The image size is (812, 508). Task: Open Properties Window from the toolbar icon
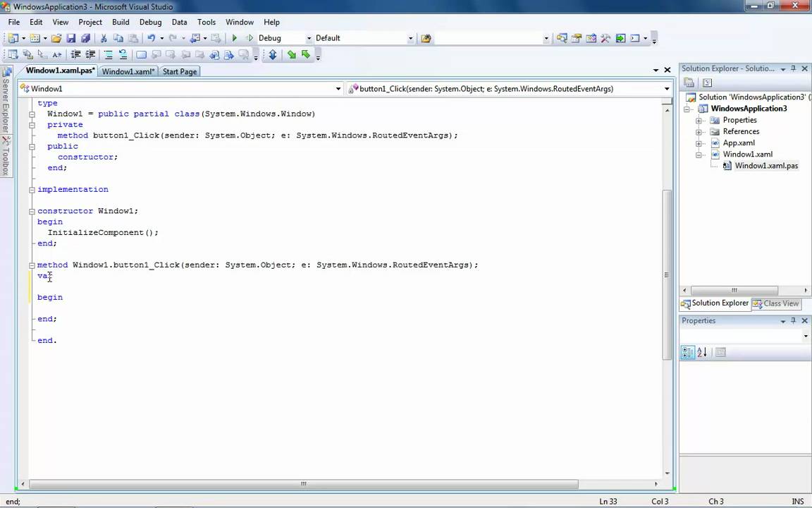click(x=576, y=38)
